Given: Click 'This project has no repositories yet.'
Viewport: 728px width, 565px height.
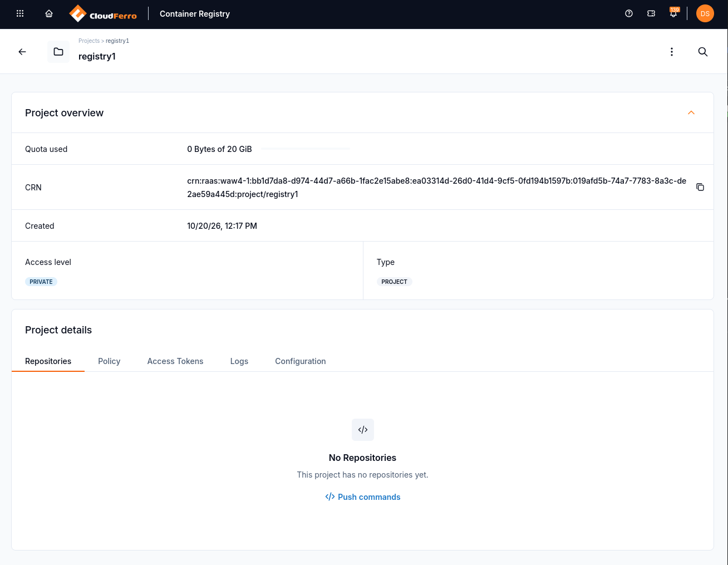Looking at the screenshot, I should tap(363, 475).
